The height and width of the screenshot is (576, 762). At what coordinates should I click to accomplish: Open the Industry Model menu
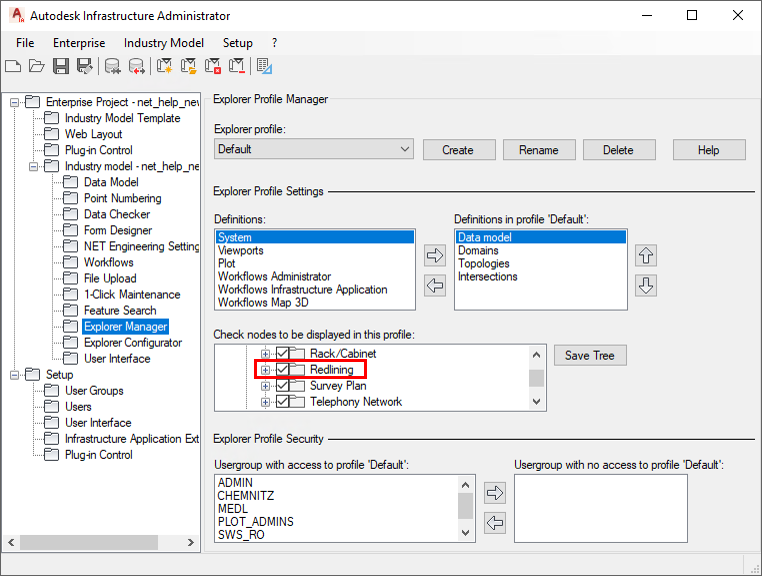coord(164,43)
